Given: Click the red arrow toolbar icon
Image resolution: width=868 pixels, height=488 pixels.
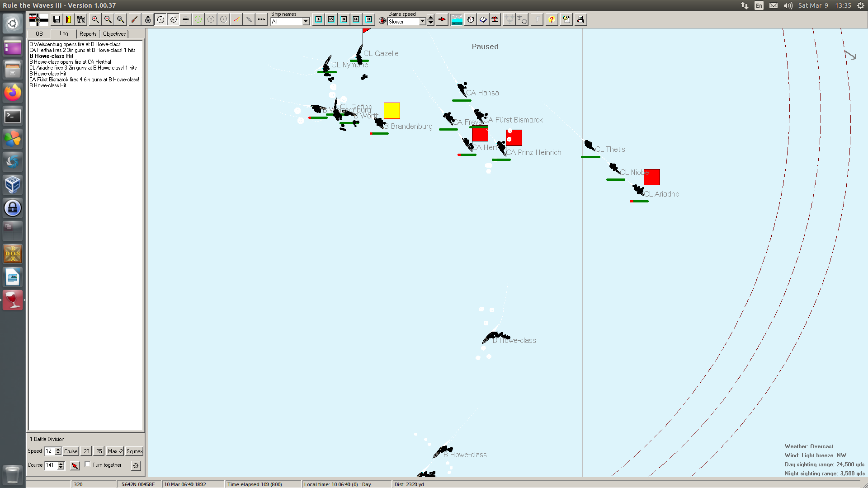Looking at the screenshot, I should [x=442, y=19].
